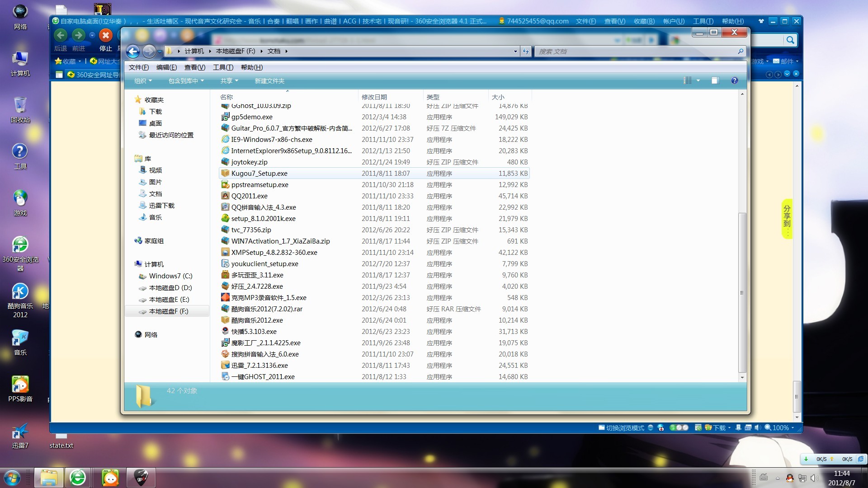Click the Explorer back arrow button

coord(133,52)
